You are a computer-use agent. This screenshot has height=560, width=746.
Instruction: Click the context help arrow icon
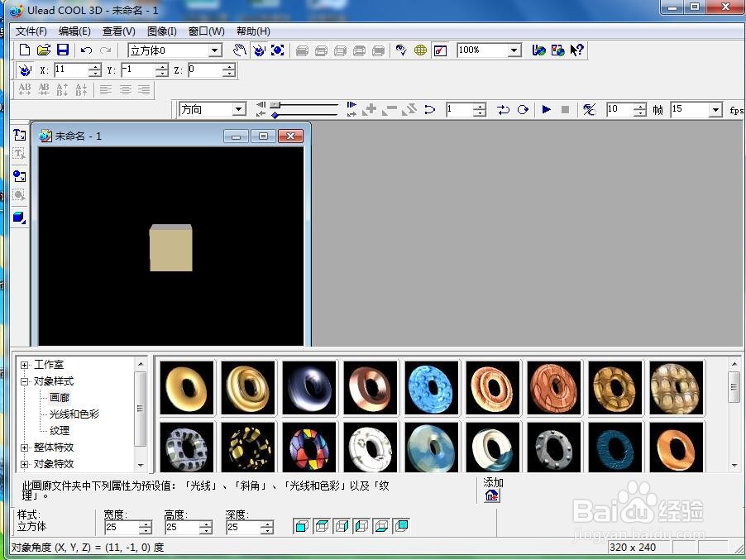pyautogui.click(x=576, y=50)
